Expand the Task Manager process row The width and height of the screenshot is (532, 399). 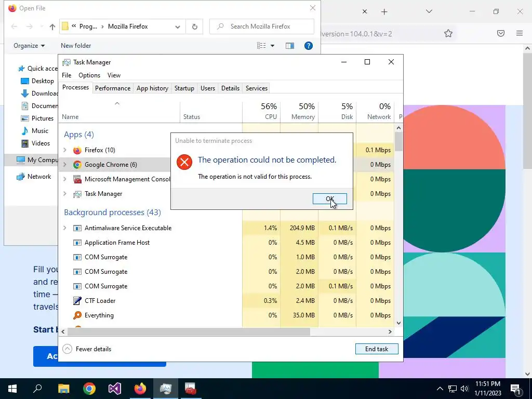coord(65,194)
